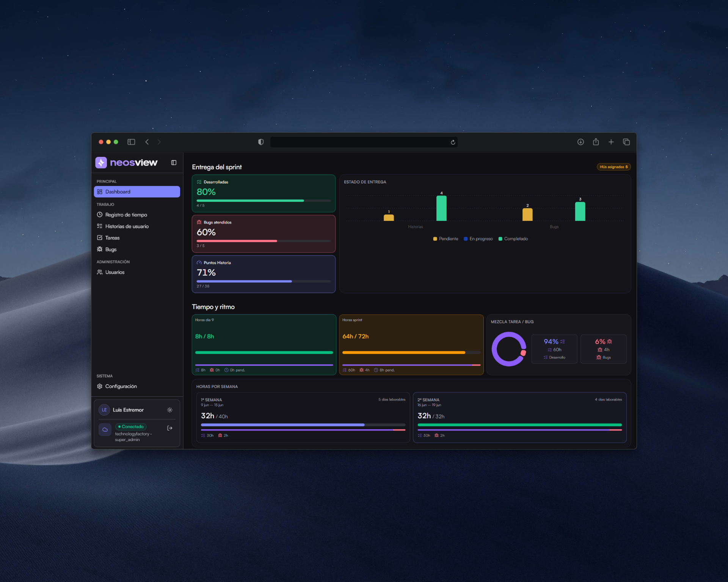
Task: Open the 2ª SEMANA hours card
Action: click(520, 418)
